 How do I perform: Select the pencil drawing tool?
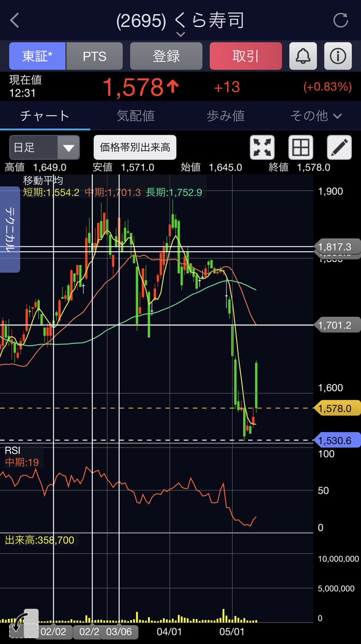click(340, 148)
